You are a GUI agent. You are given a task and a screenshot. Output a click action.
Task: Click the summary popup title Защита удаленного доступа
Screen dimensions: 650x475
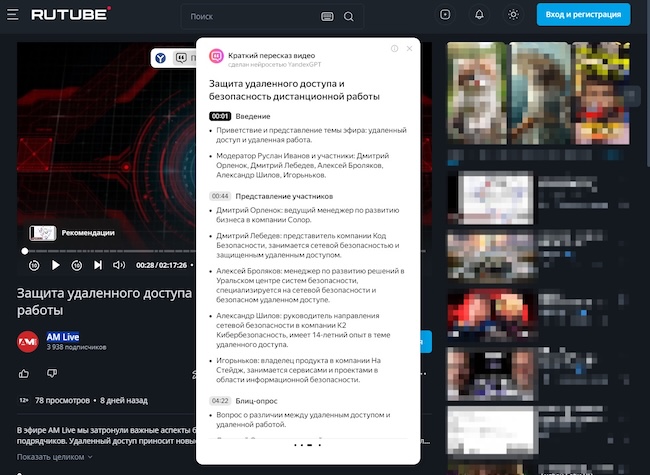[294, 90]
